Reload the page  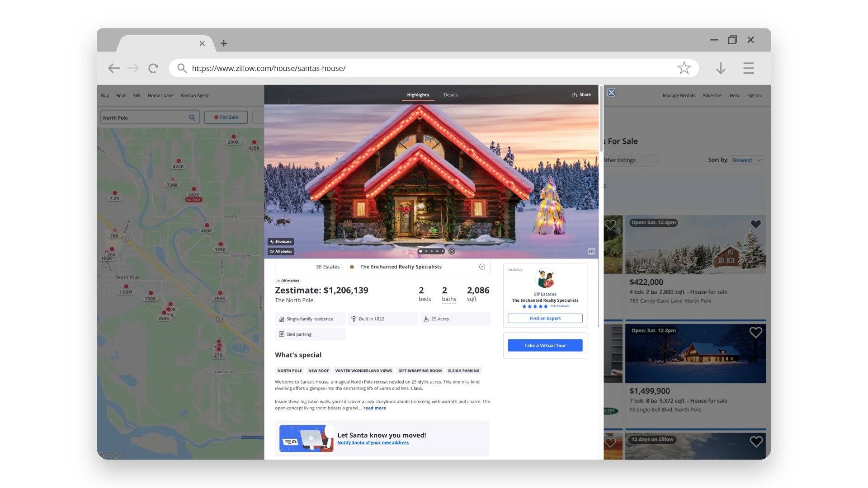[x=153, y=68]
